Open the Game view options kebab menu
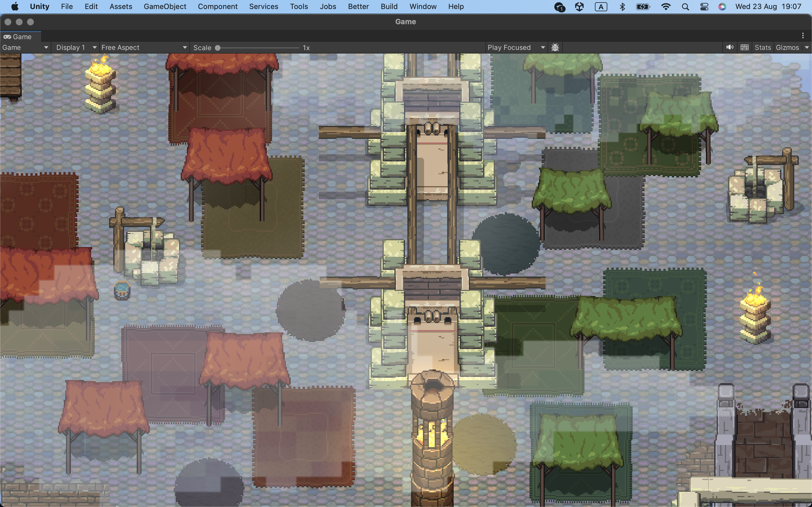 pos(804,35)
